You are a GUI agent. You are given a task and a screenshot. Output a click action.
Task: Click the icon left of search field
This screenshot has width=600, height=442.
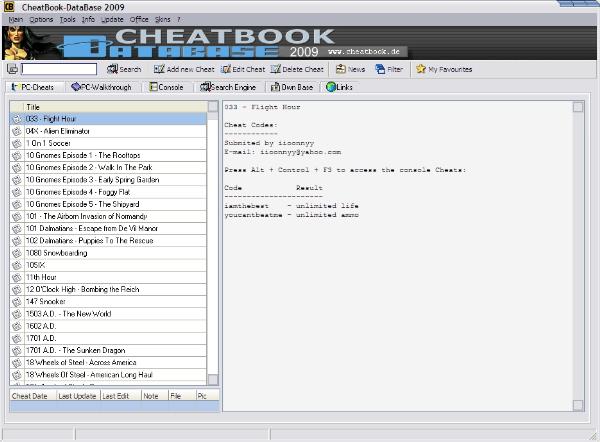(12, 69)
